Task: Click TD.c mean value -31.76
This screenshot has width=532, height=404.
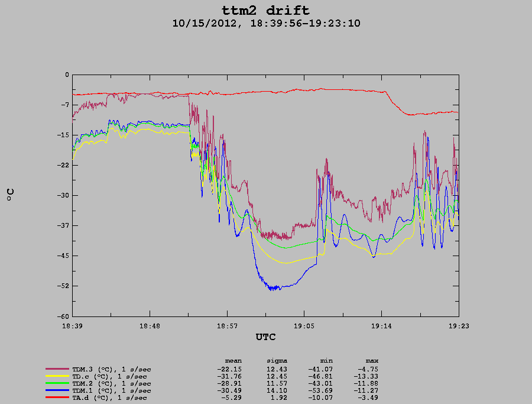Action: [x=229, y=377]
